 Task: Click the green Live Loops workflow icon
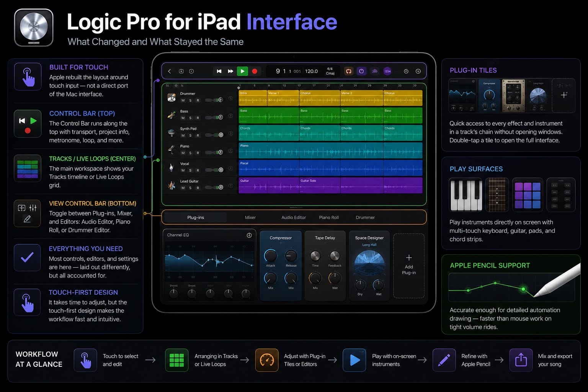point(176,360)
